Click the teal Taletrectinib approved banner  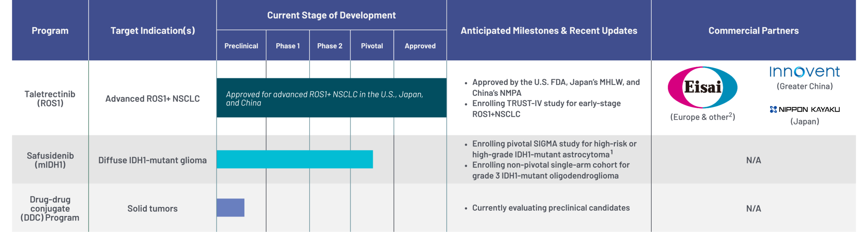tap(331, 98)
